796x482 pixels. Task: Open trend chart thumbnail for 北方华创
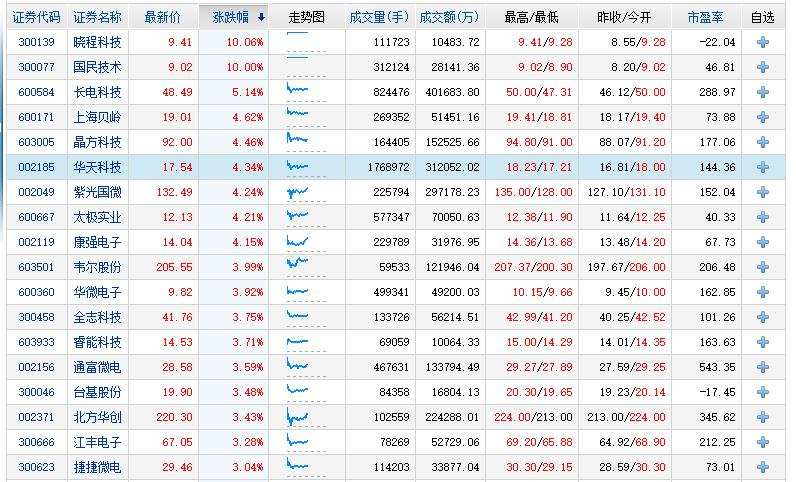pos(306,416)
